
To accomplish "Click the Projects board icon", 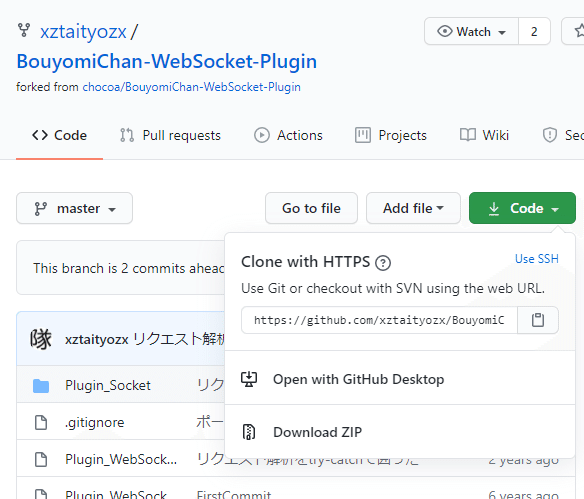I will pos(363,135).
